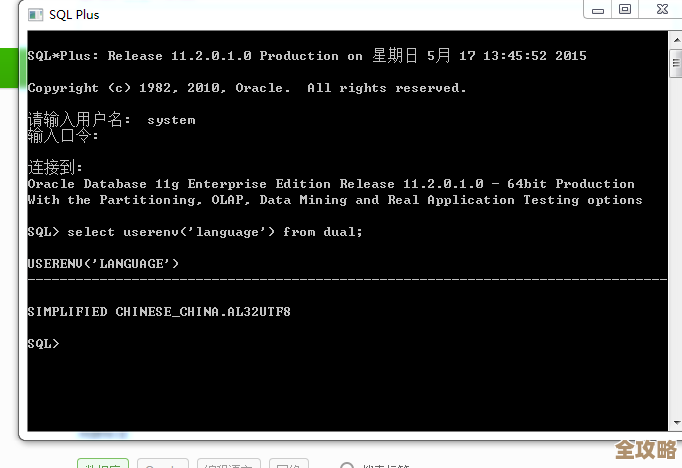Click the SIMPLIFIED CHINESE_CHINA.AL32UTF8 result
Screen dimensions: 682x468
coord(159,312)
